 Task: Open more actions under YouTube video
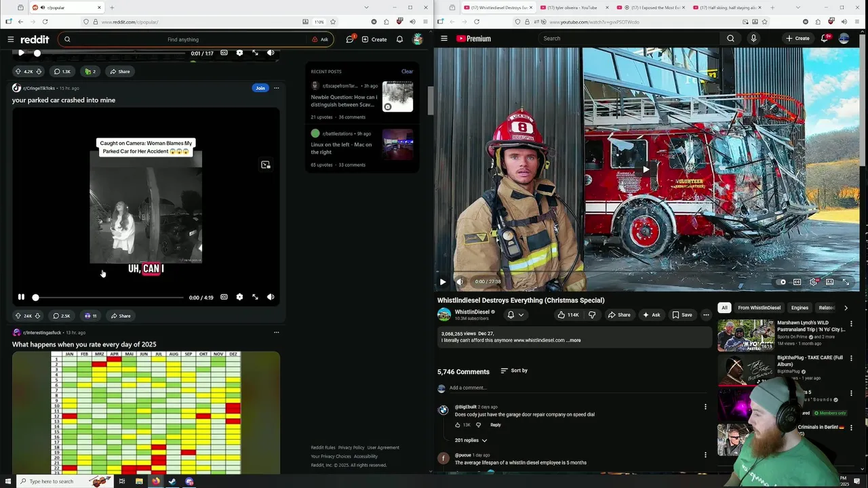click(x=706, y=314)
